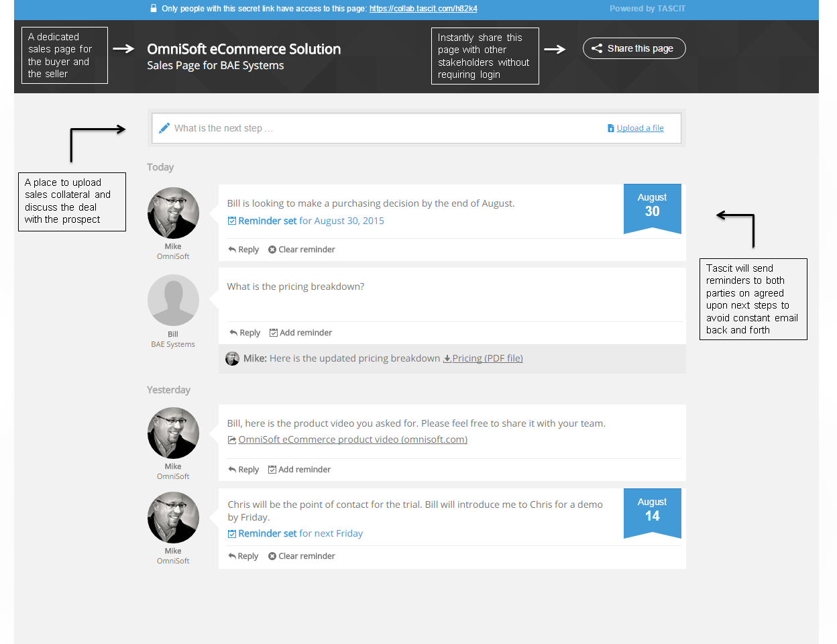This screenshot has height=644, width=837.
Task: Click Reminder set for August 30, 2015
Action: coord(311,221)
